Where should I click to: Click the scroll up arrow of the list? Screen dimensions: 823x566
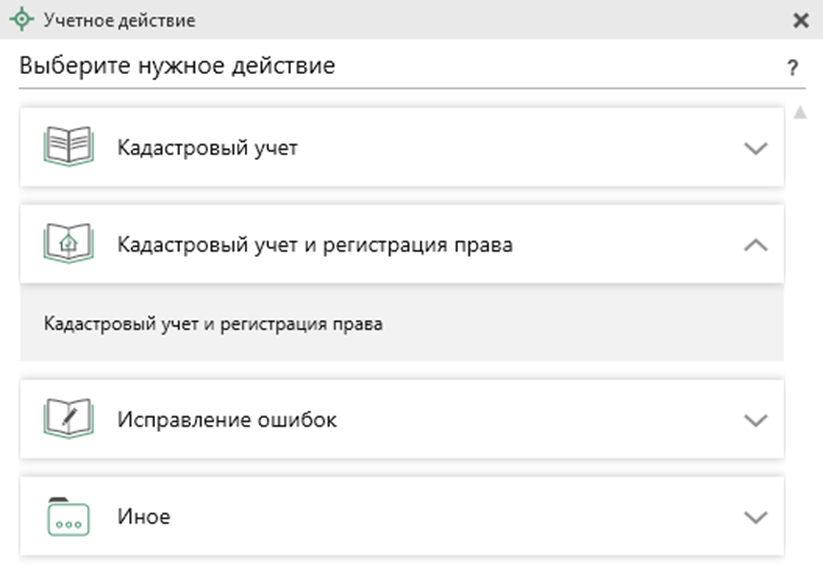point(800,112)
